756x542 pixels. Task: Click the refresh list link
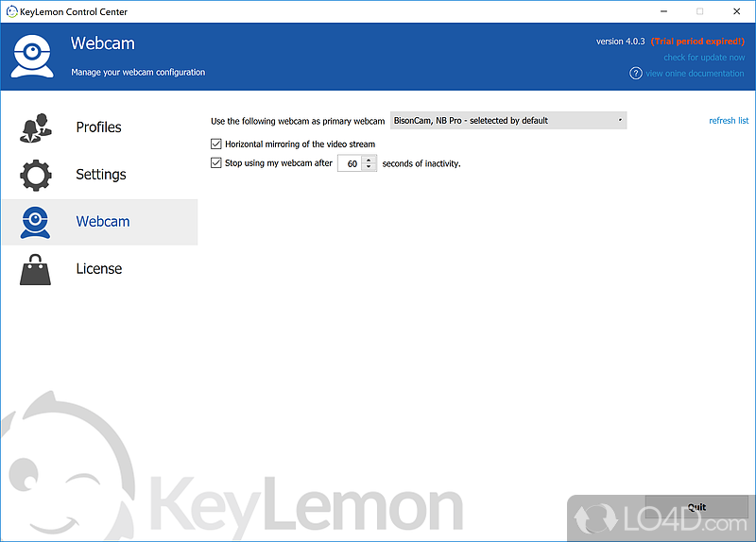[x=729, y=121]
